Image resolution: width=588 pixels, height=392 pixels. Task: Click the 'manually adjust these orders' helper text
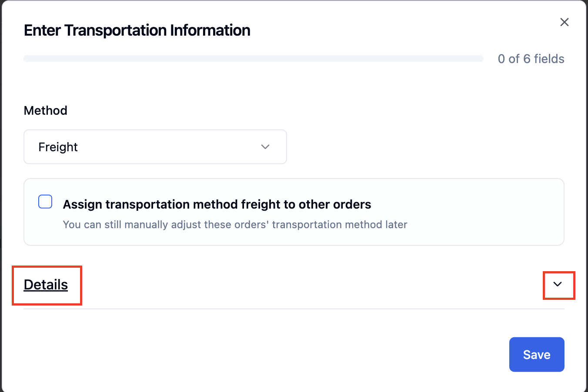pyautogui.click(x=235, y=225)
